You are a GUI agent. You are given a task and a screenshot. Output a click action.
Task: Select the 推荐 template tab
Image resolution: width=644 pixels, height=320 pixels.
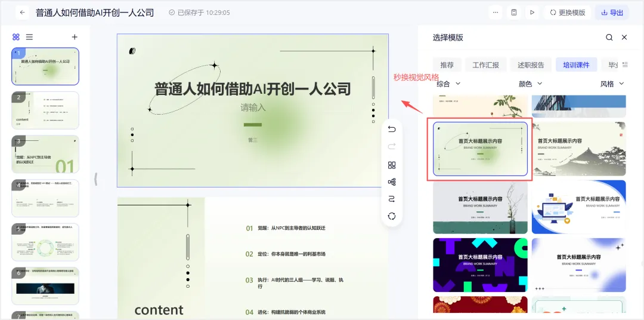coord(447,65)
